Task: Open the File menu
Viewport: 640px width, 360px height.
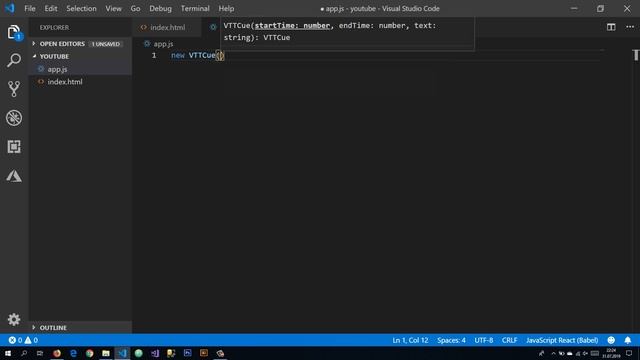Action: pyautogui.click(x=30, y=8)
